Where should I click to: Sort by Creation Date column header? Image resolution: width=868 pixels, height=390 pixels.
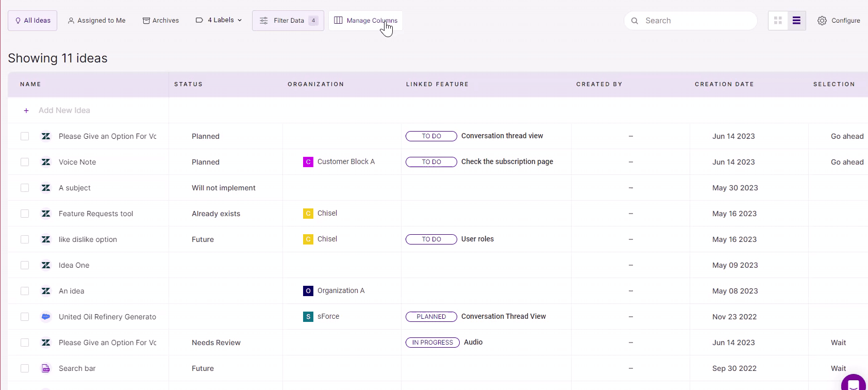click(x=724, y=84)
